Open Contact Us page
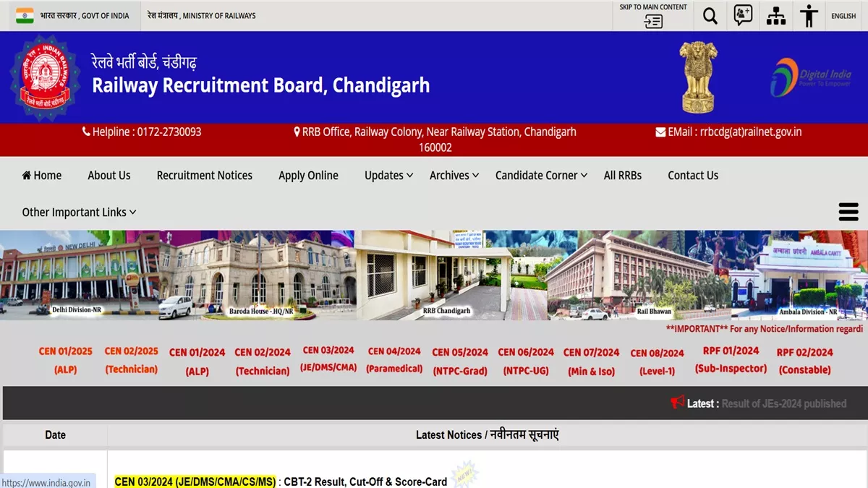 tap(693, 175)
